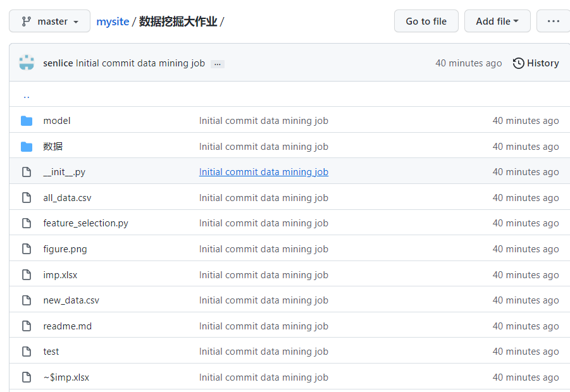Open header commit message Initial commit data mining job
The width and height of the screenshot is (570, 392).
(x=140, y=63)
